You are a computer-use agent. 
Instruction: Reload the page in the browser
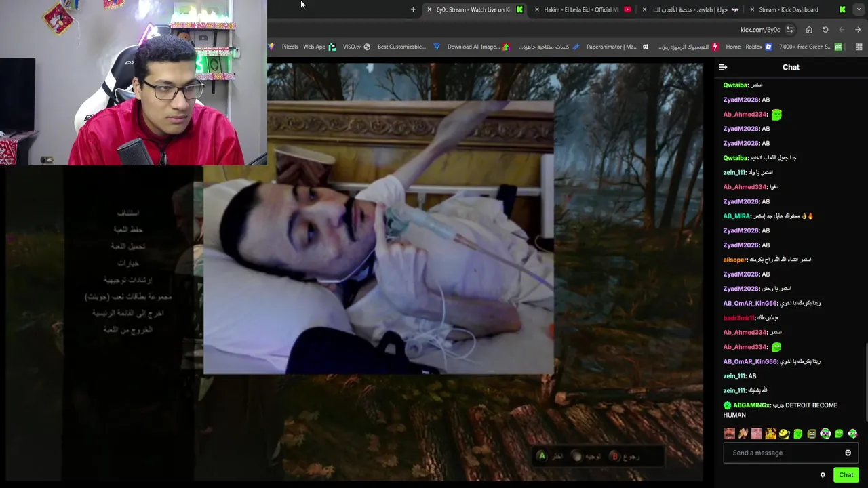pyautogui.click(x=825, y=30)
